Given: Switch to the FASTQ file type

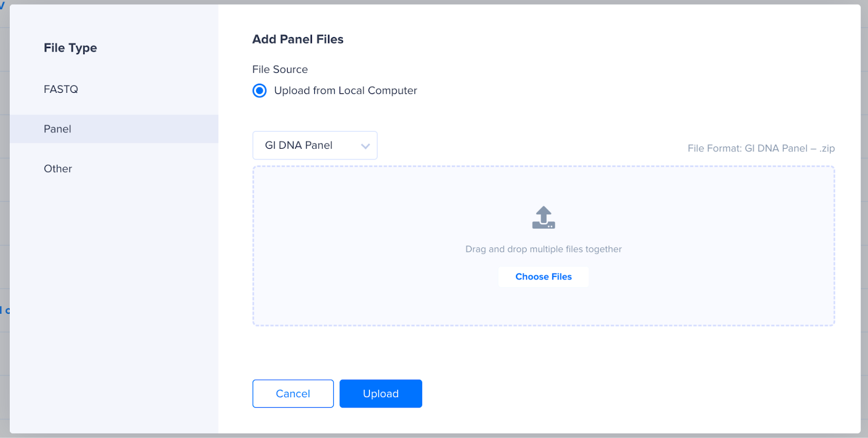Looking at the screenshot, I should pos(61,89).
